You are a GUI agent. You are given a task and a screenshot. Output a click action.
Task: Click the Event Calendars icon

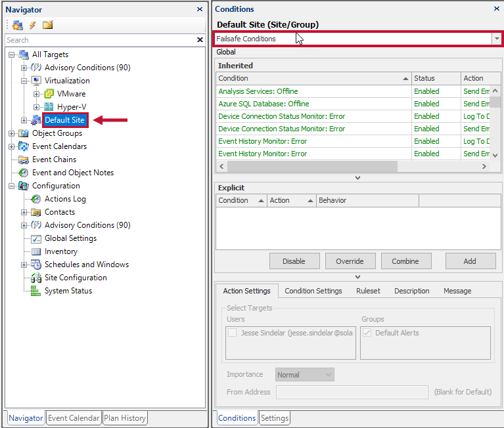pyautogui.click(x=24, y=146)
